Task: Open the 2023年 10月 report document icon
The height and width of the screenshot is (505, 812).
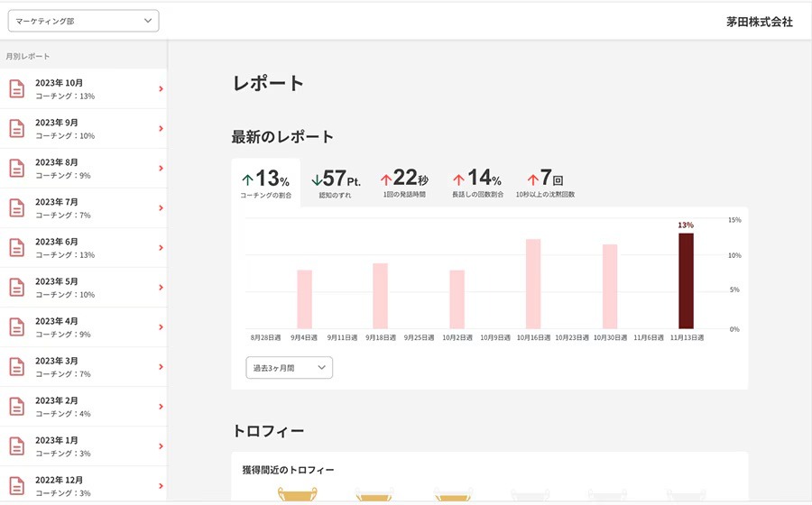Action: [16, 89]
